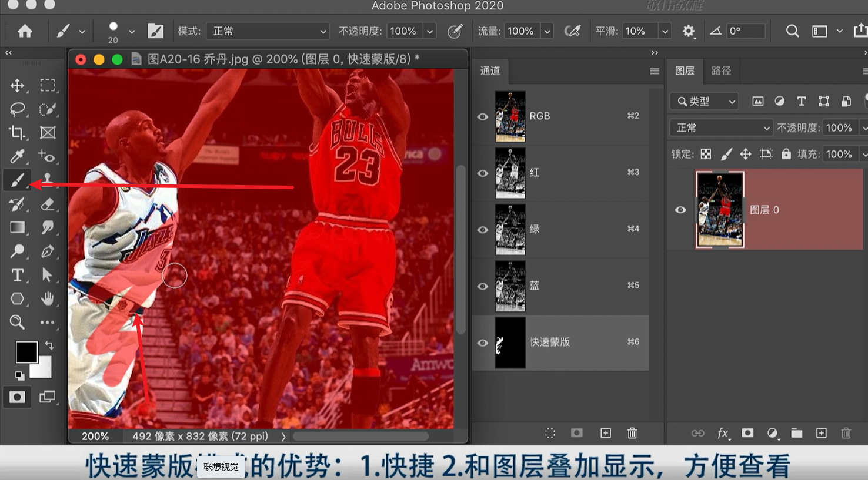
Task: Select the Quick Selection tool
Action: [48, 109]
